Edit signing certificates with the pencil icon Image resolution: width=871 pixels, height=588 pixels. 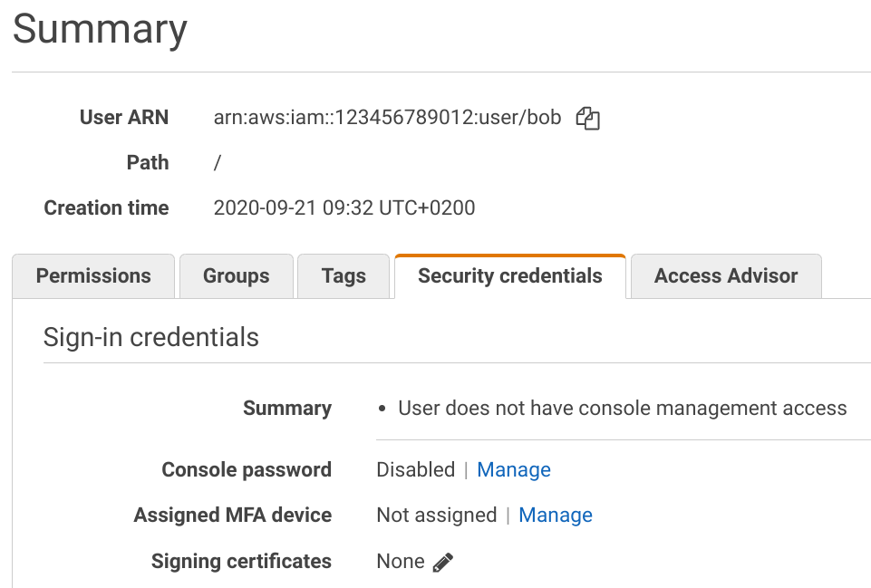(442, 562)
